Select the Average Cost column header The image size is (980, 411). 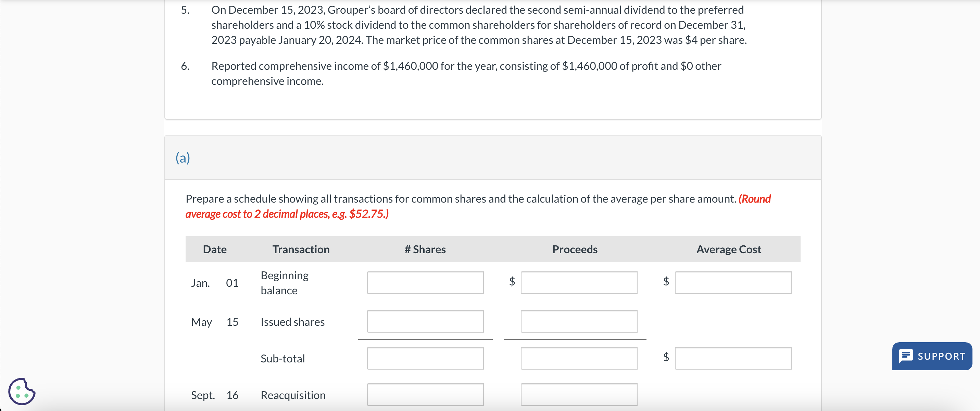(729, 249)
